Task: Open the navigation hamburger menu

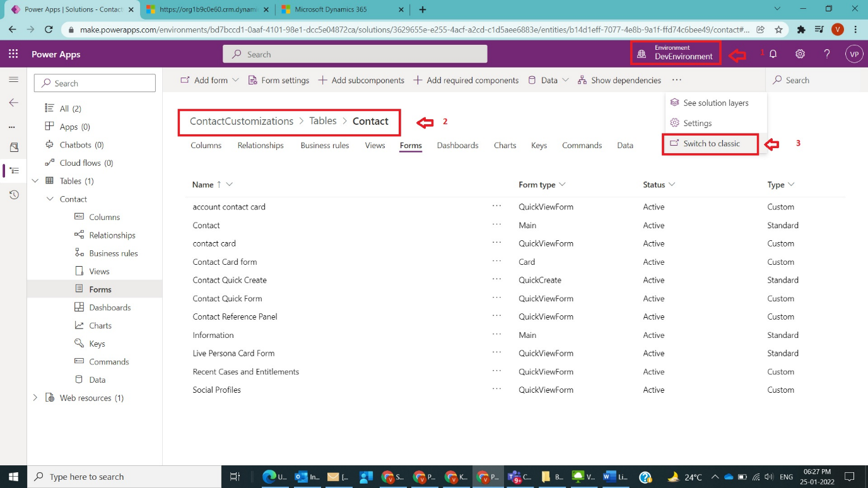Action: pyautogui.click(x=13, y=79)
